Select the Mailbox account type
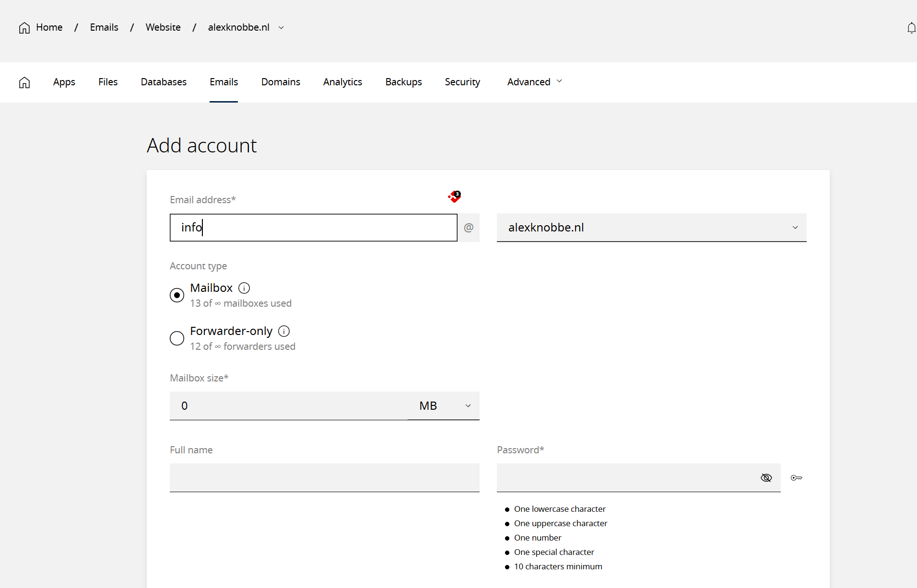Screen dimensions: 917x588 177,295
